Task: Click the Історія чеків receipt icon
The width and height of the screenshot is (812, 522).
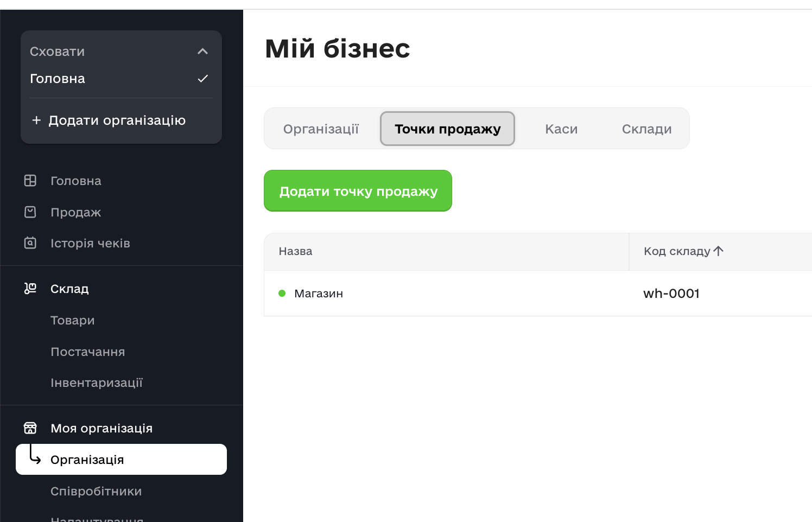Action: coord(30,243)
